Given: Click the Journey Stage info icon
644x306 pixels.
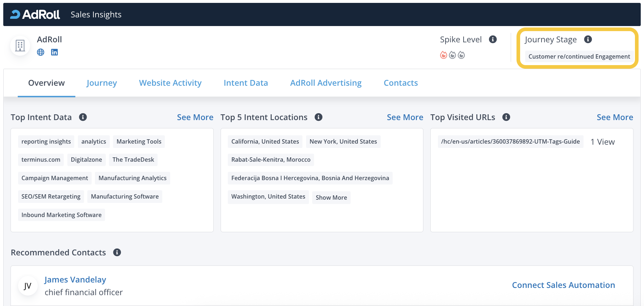Looking at the screenshot, I should [588, 39].
